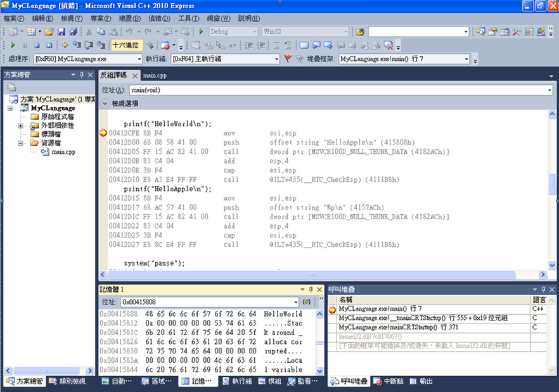Click the disassembly vertical scrollbar thumb
The height and width of the screenshot is (392, 559).
click(552, 184)
